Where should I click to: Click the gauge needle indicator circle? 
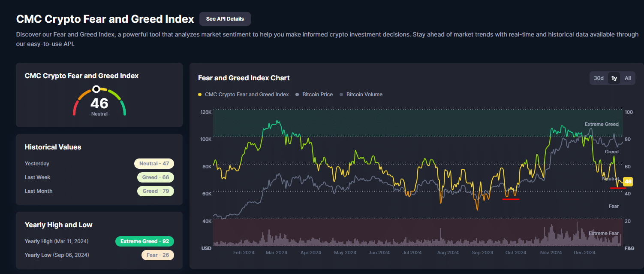pyautogui.click(x=96, y=89)
